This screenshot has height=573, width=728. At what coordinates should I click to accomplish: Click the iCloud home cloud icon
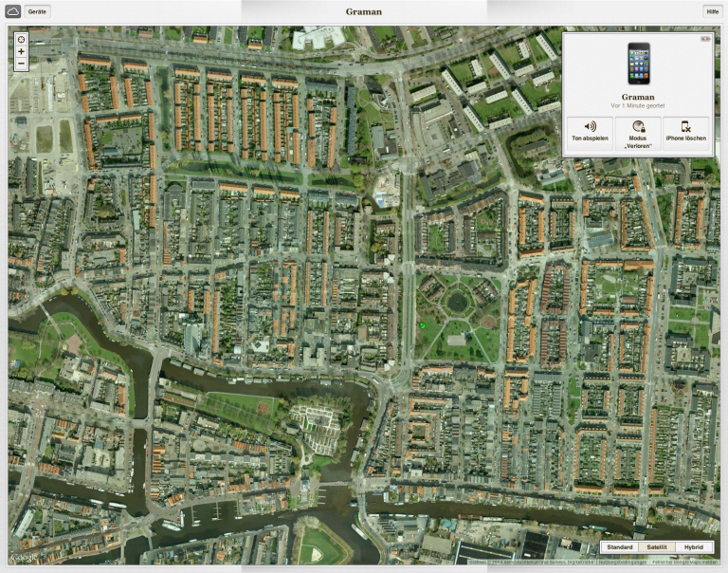click(x=13, y=11)
